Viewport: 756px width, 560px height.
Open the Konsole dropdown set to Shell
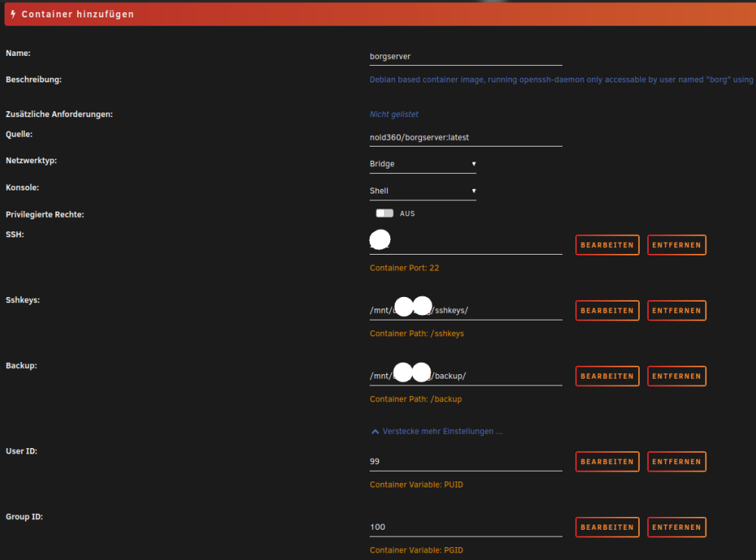pyautogui.click(x=423, y=191)
